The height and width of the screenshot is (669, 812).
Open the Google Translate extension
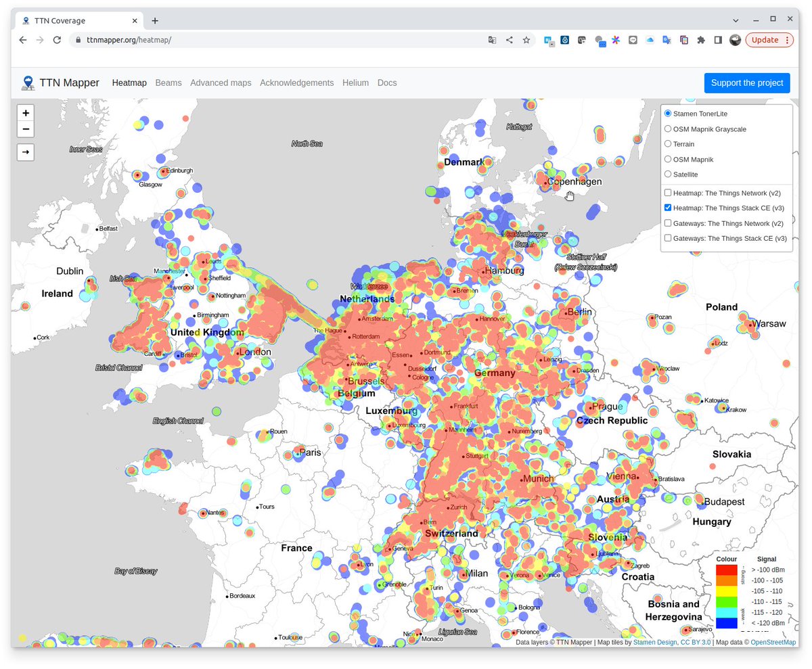click(x=667, y=41)
